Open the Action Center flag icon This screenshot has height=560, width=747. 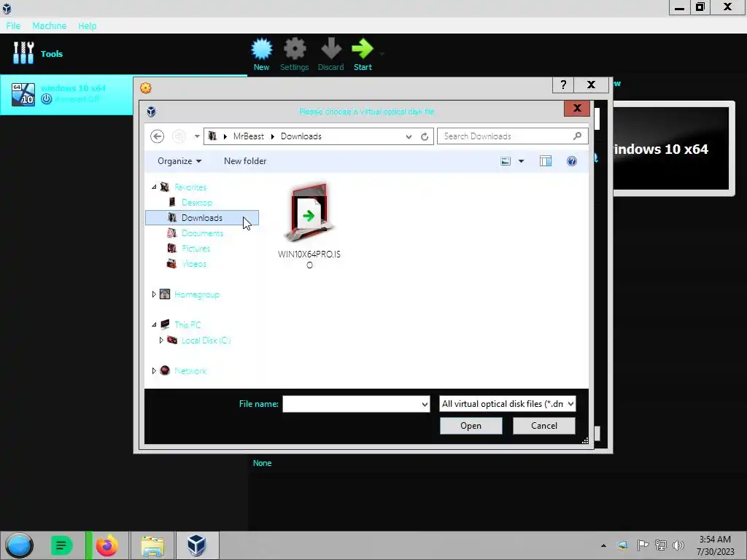pos(642,545)
